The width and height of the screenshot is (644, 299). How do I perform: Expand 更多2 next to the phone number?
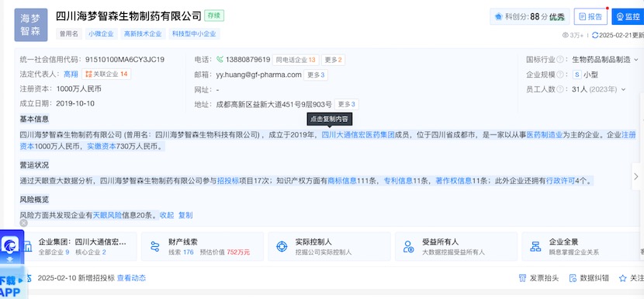tap(333, 60)
